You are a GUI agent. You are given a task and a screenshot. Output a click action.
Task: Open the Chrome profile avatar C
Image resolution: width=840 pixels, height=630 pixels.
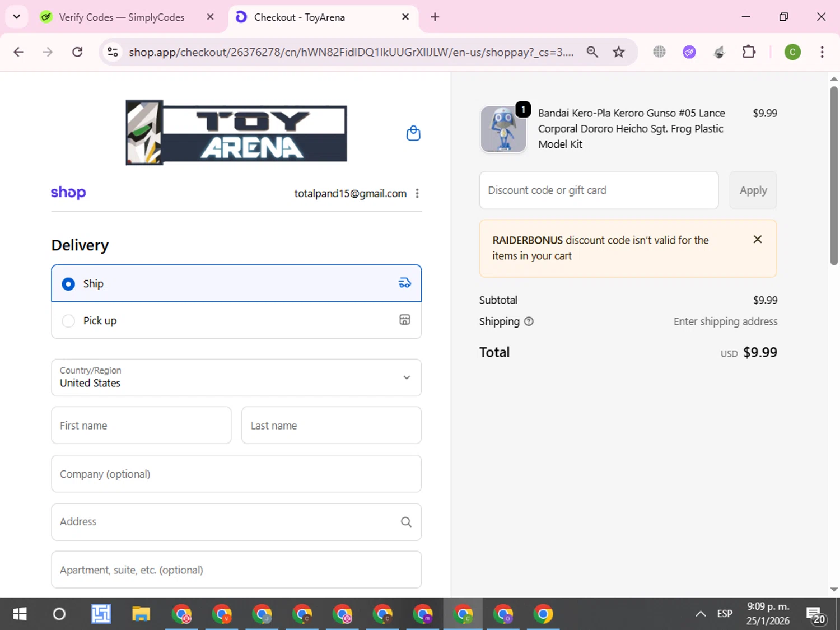[792, 52]
